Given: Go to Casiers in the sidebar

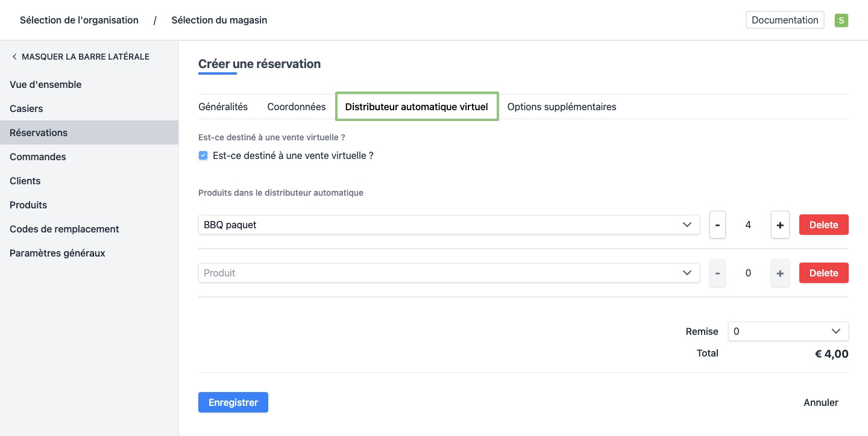Looking at the screenshot, I should point(27,108).
